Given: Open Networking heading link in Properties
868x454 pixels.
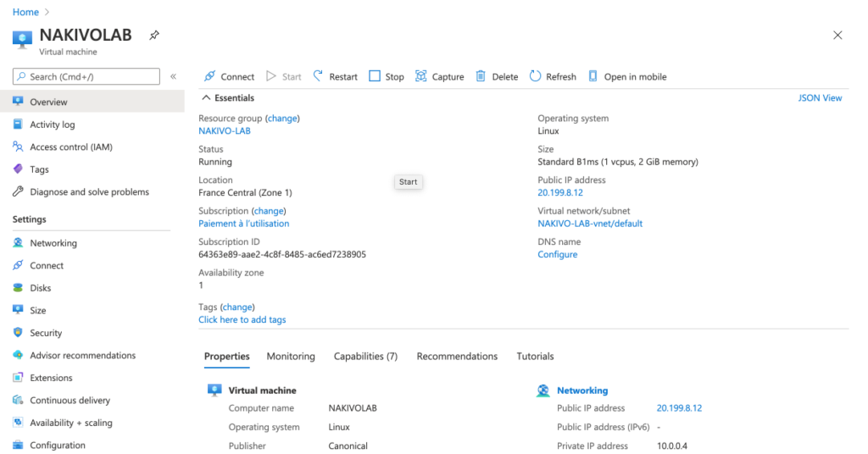Looking at the screenshot, I should (582, 390).
